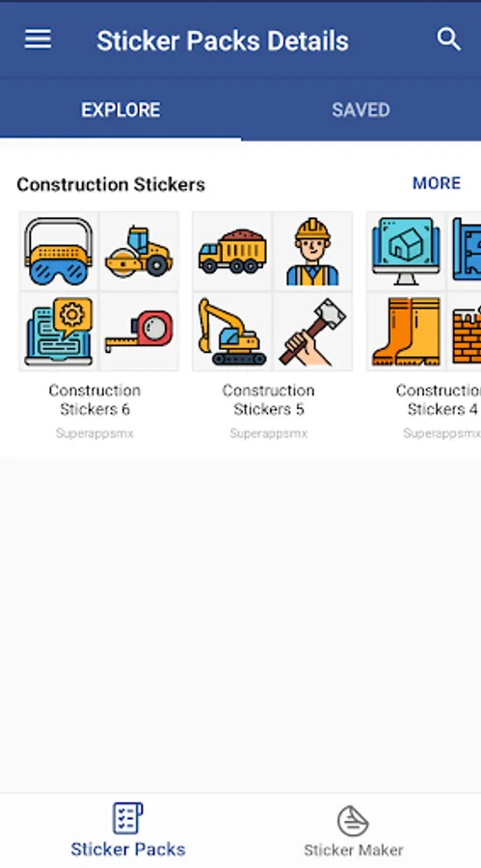Select the hand holding hammer sticker
481x868 pixels.
pyautogui.click(x=312, y=331)
